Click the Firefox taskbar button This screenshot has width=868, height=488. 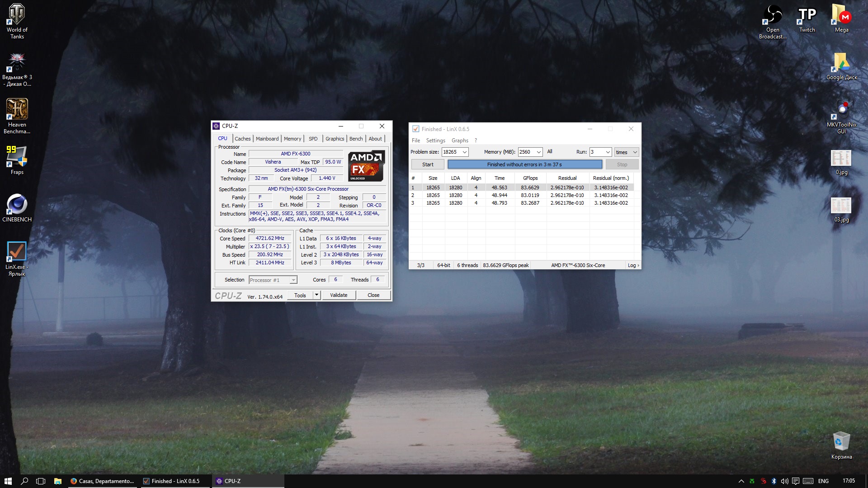(x=103, y=481)
